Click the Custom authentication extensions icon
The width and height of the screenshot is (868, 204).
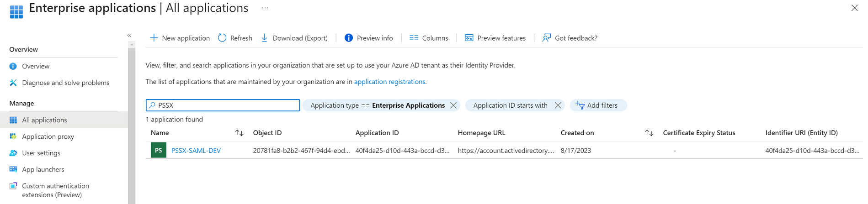click(13, 186)
